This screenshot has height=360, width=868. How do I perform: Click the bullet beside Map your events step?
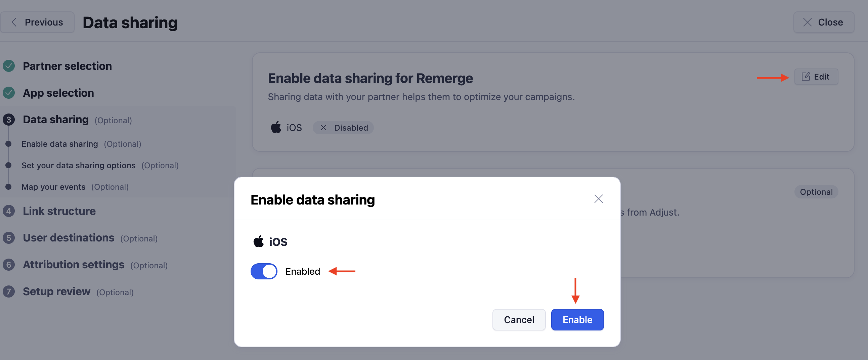point(8,187)
